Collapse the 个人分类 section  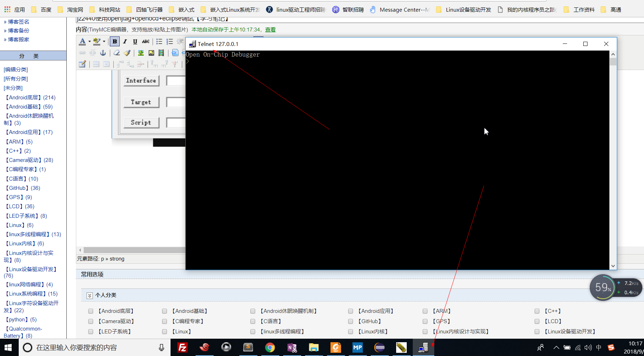click(x=90, y=295)
